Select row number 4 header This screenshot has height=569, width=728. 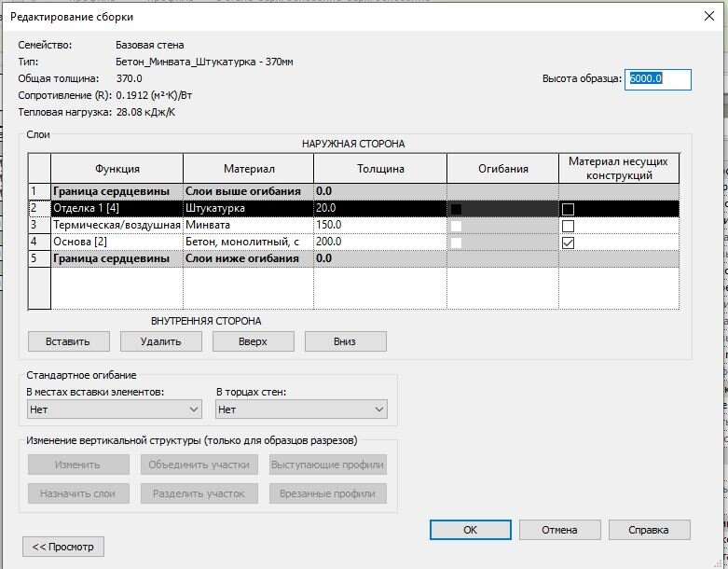[39, 242]
